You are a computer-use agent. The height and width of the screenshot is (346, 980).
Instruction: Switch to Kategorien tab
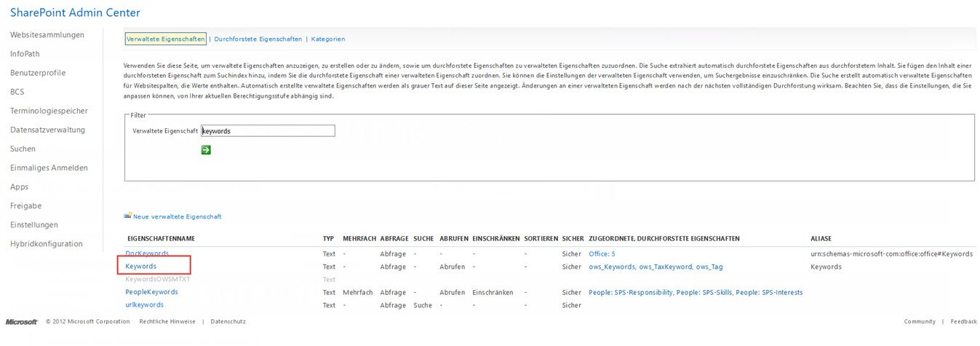(x=327, y=39)
